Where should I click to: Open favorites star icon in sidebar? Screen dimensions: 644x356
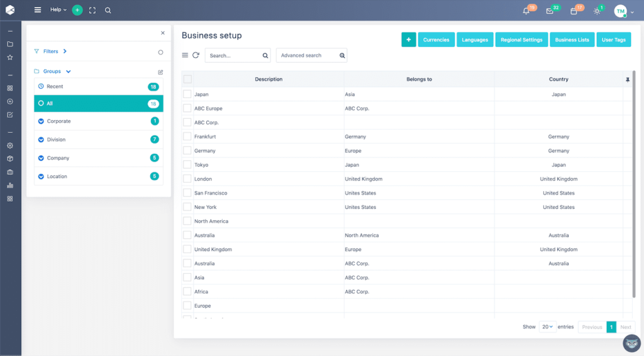click(10, 57)
